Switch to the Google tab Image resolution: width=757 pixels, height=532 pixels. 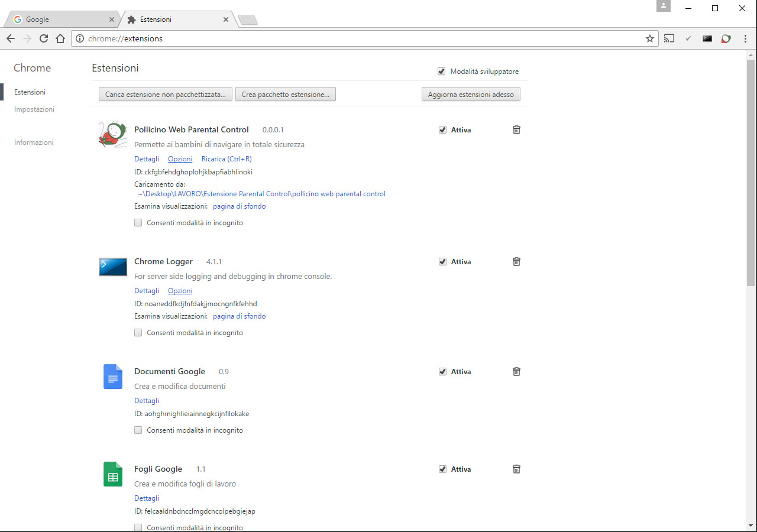tap(62, 20)
